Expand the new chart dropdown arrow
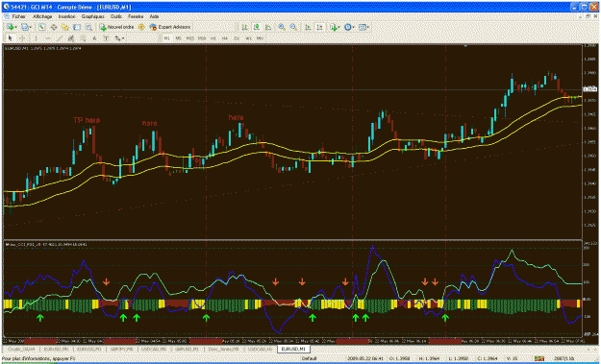This screenshot has height=364, width=601. 16,27
